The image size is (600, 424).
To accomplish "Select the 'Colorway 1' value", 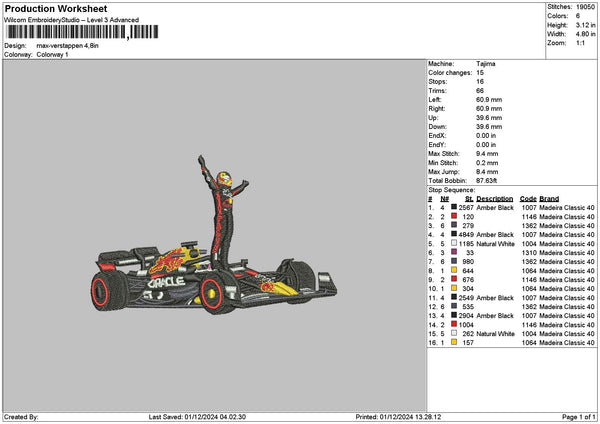I will coord(52,55).
